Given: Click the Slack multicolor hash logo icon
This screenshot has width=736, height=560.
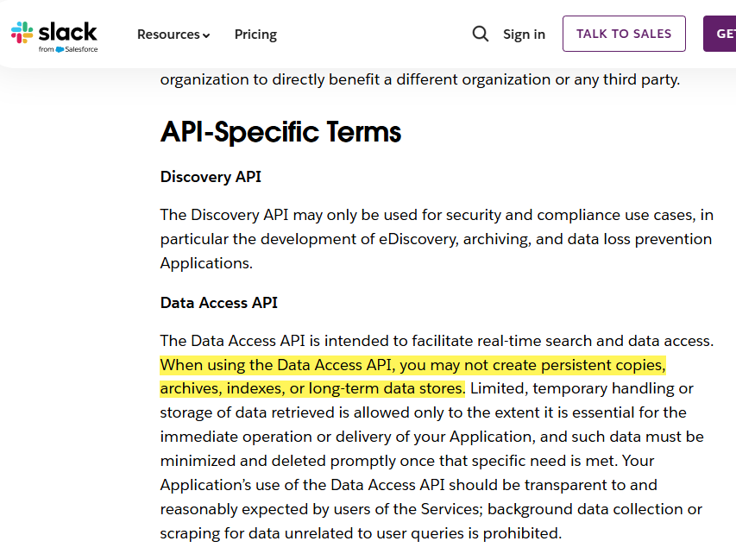Looking at the screenshot, I should pos(22,33).
